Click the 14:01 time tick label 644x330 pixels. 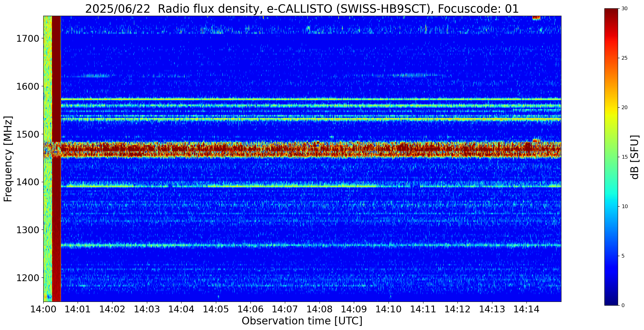(x=78, y=309)
